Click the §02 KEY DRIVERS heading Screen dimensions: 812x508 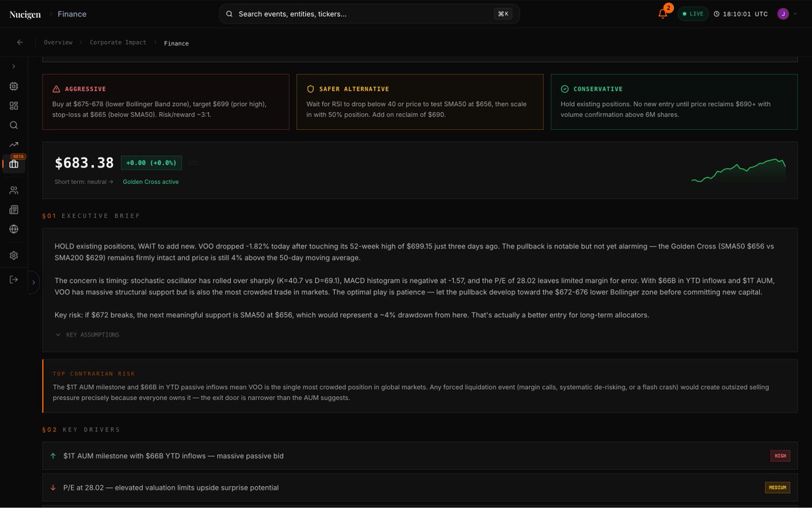tap(81, 430)
